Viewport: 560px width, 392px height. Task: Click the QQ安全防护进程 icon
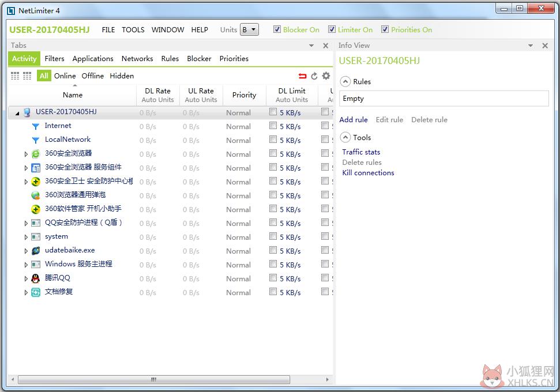point(35,223)
